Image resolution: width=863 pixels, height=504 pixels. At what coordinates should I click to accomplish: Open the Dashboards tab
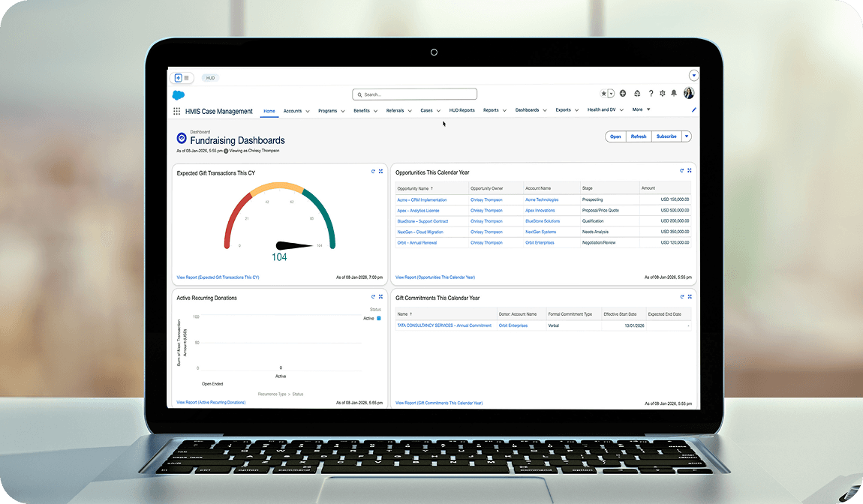(528, 110)
